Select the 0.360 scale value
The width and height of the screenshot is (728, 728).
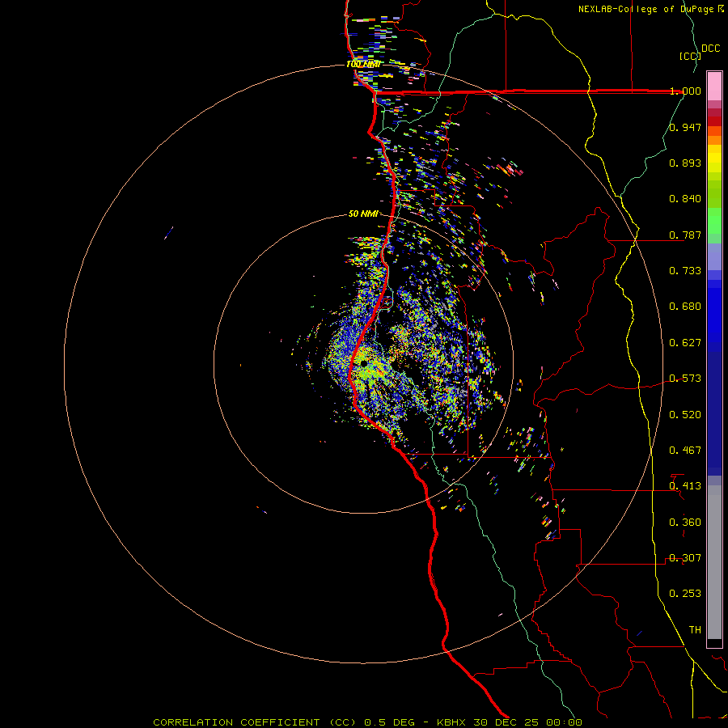(685, 523)
